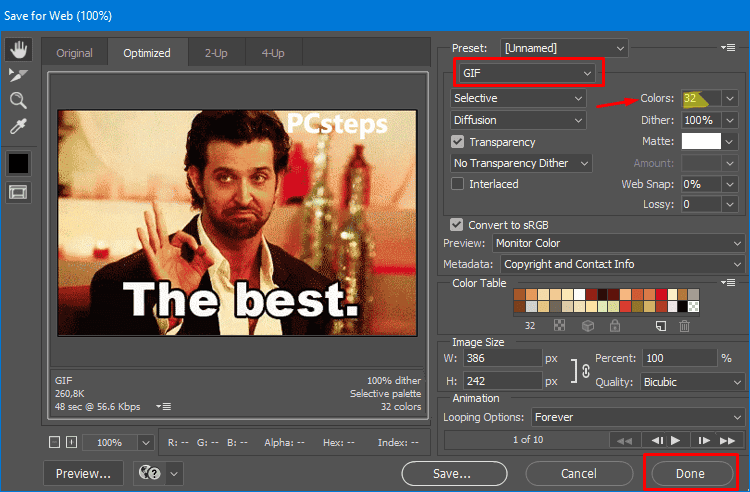Viewport: 750px width, 492px height.
Task: Click the image Width field
Action: click(502, 358)
